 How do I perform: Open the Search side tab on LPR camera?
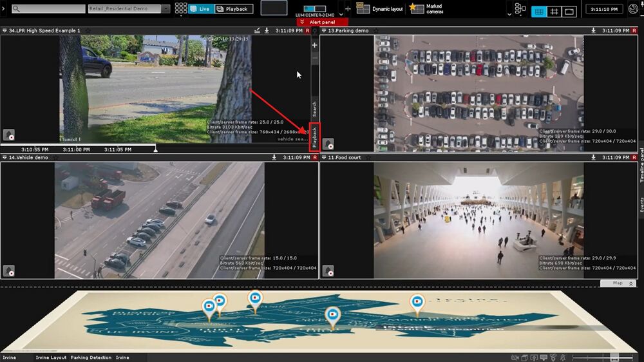coord(315,108)
